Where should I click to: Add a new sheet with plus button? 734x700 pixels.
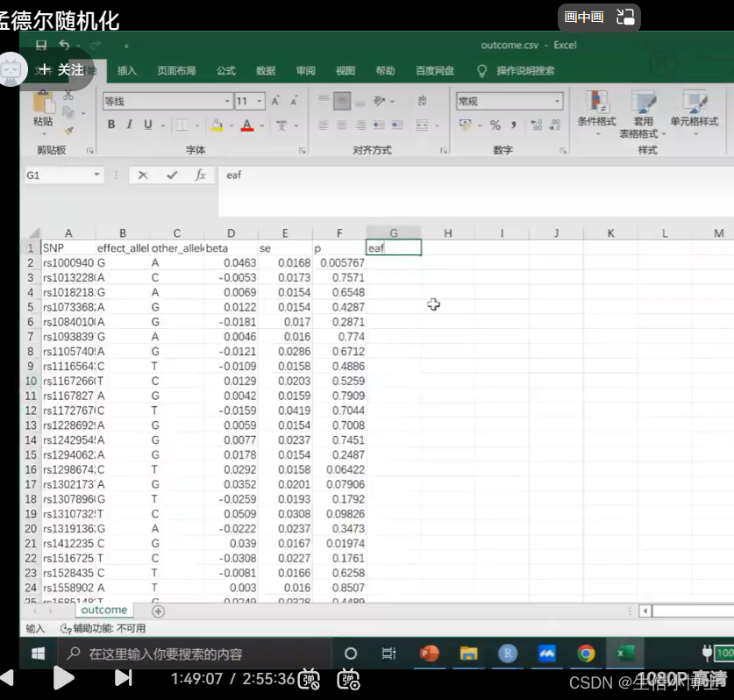click(158, 611)
